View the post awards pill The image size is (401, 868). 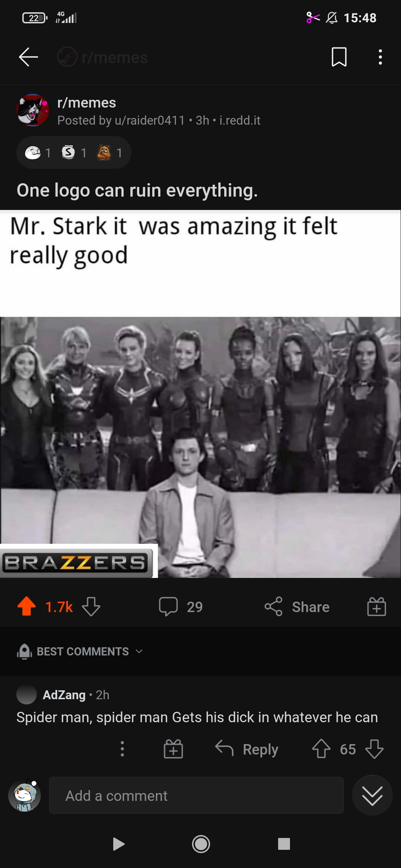[74, 152]
